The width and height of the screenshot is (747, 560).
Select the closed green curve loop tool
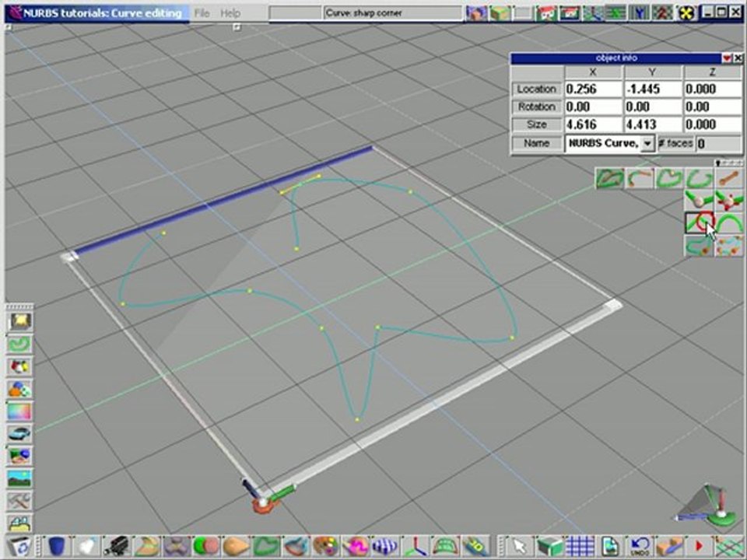point(669,179)
